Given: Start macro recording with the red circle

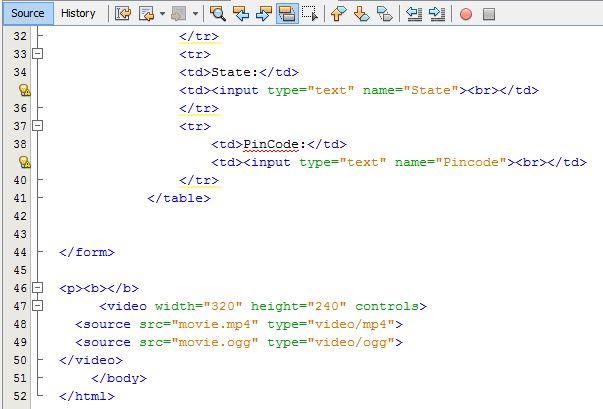Looking at the screenshot, I should click(x=466, y=15).
